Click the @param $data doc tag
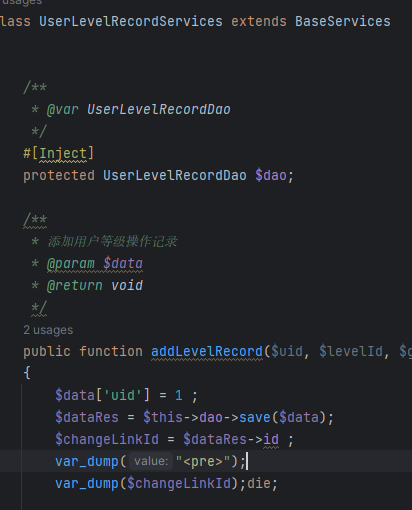Screen dimensions: 412x510 (95, 264)
